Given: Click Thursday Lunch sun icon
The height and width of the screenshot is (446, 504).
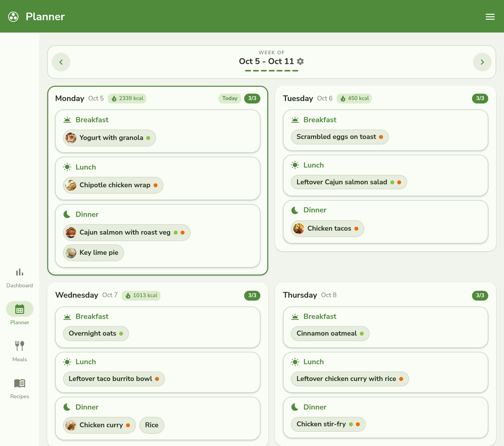Looking at the screenshot, I should [x=295, y=362].
